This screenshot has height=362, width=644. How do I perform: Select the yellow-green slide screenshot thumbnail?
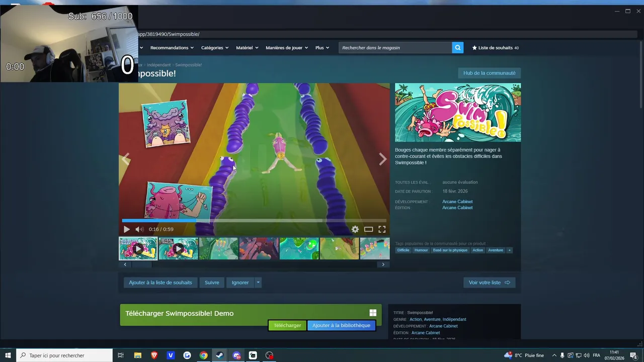click(339, 248)
